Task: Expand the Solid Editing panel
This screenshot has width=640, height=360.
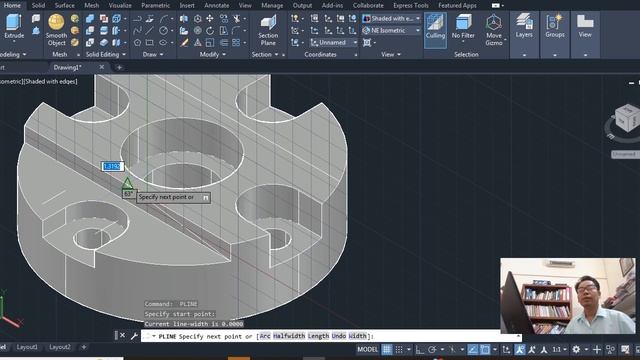Action: click(x=106, y=54)
